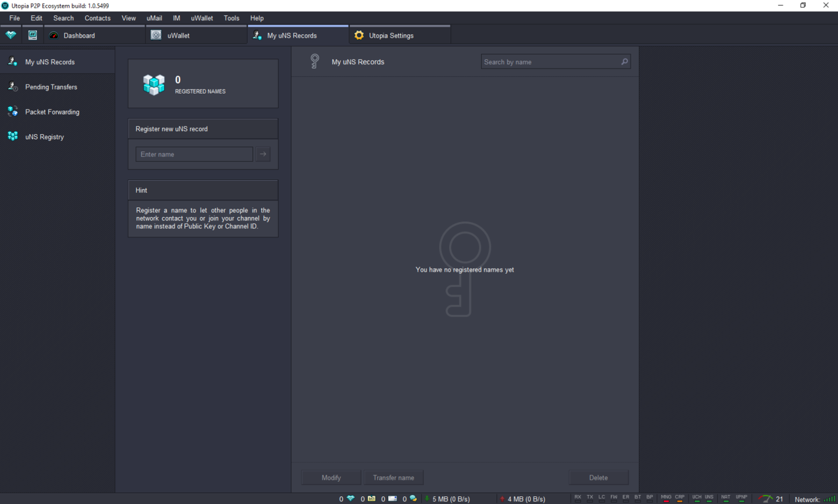Click the uNS Registry cubes icon
838x504 pixels.
(x=13, y=136)
